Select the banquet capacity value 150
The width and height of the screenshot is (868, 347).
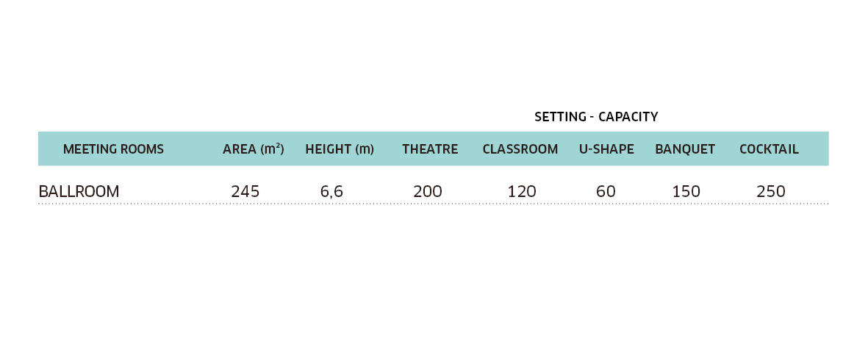click(x=686, y=191)
